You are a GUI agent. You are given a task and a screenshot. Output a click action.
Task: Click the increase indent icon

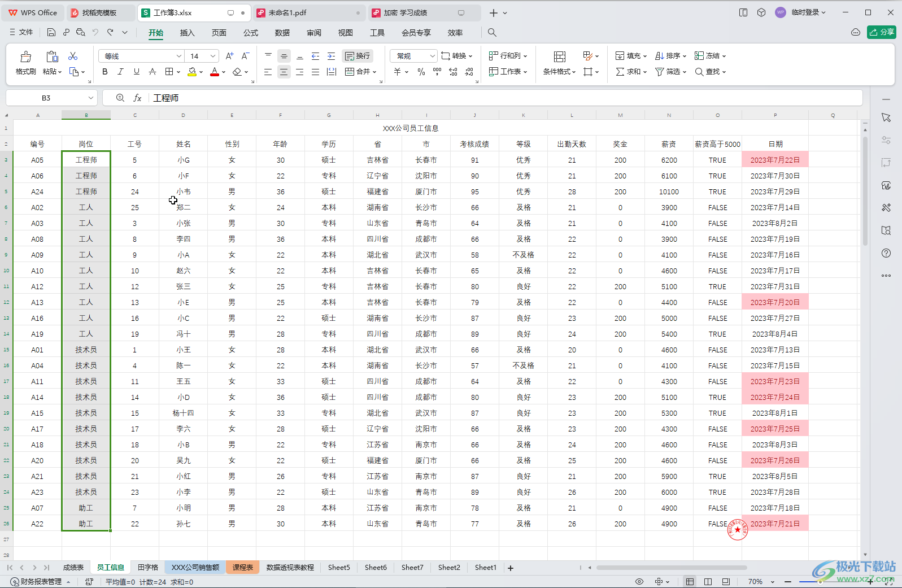click(331, 56)
